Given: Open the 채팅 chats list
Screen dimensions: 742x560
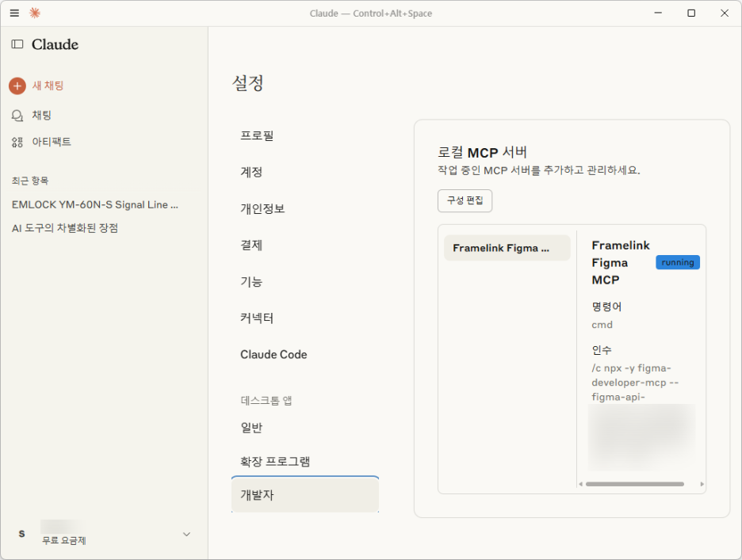Looking at the screenshot, I should (42, 115).
